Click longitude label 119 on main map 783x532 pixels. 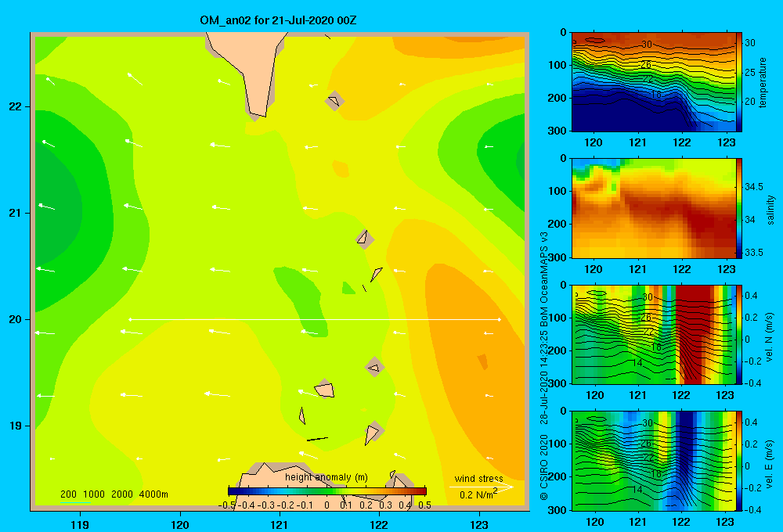[80, 524]
